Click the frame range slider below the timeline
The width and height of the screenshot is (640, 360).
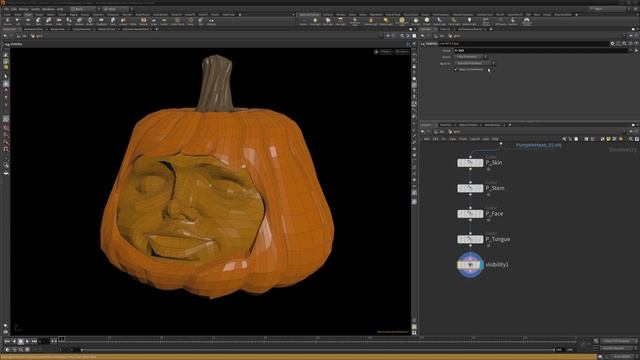tap(317, 350)
